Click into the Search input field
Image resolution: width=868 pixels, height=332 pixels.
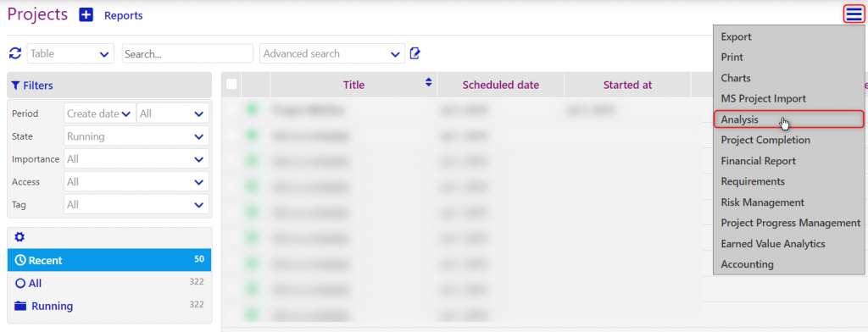tap(187, 53)
